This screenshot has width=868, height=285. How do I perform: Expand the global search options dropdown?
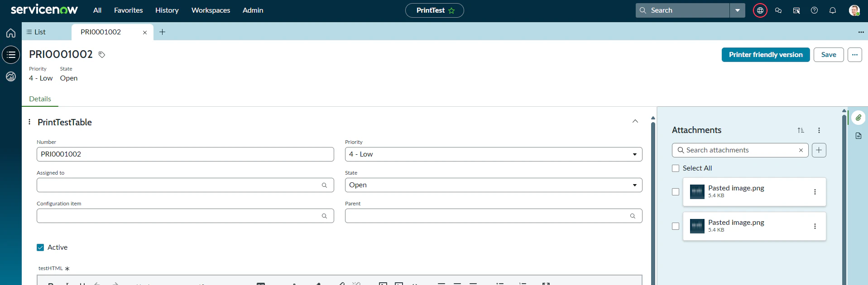pos(738,10)
